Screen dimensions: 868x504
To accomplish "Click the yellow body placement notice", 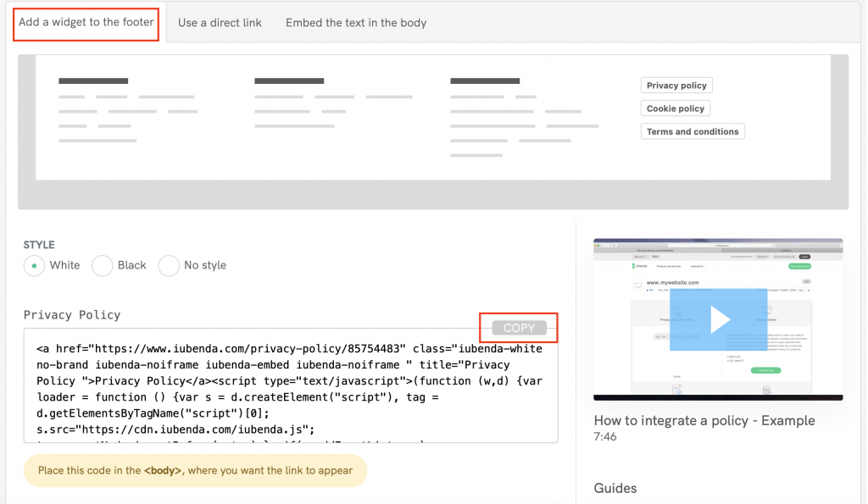I will pyautogui.click(x=195, y=470).
